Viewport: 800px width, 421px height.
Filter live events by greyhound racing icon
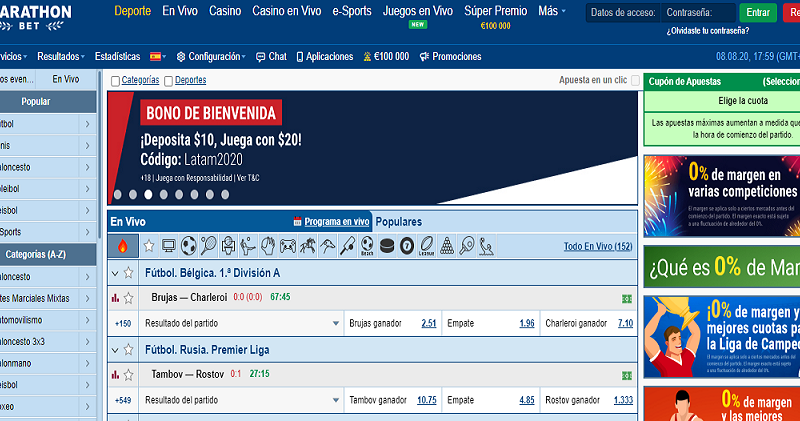click(328, 246)
